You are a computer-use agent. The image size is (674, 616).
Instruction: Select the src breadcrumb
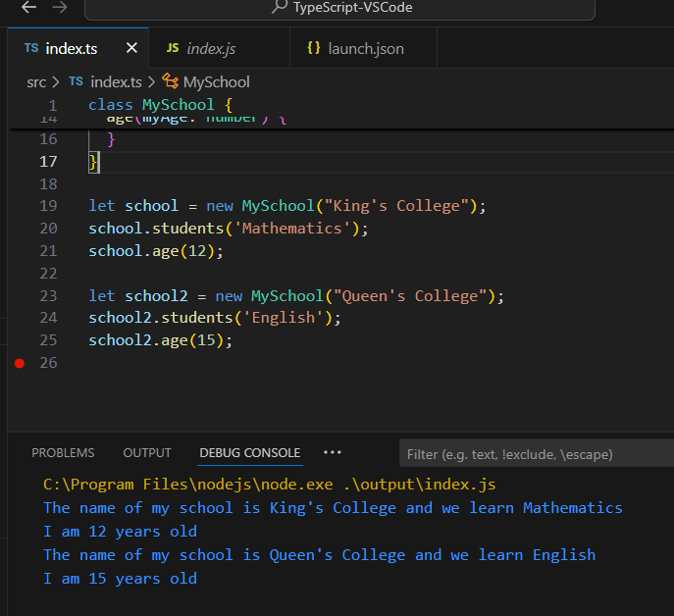tap(36, 82)
